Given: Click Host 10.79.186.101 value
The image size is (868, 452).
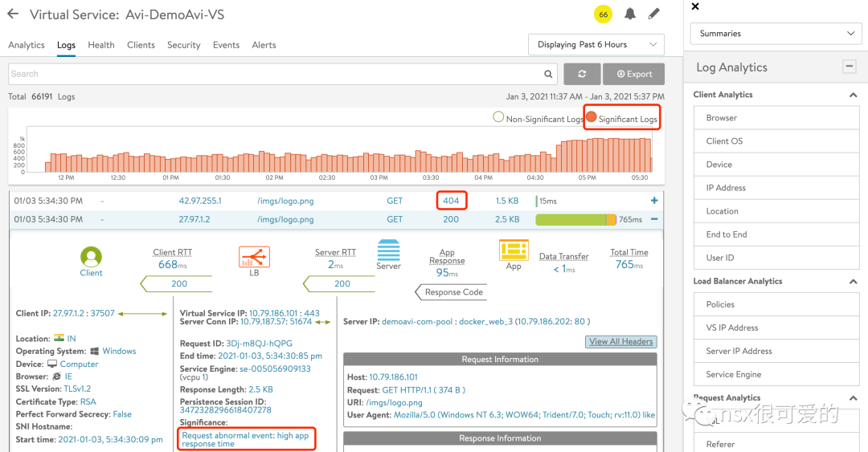Looking at the screenshot, I should pyautogui.click(x=394, y=377).
